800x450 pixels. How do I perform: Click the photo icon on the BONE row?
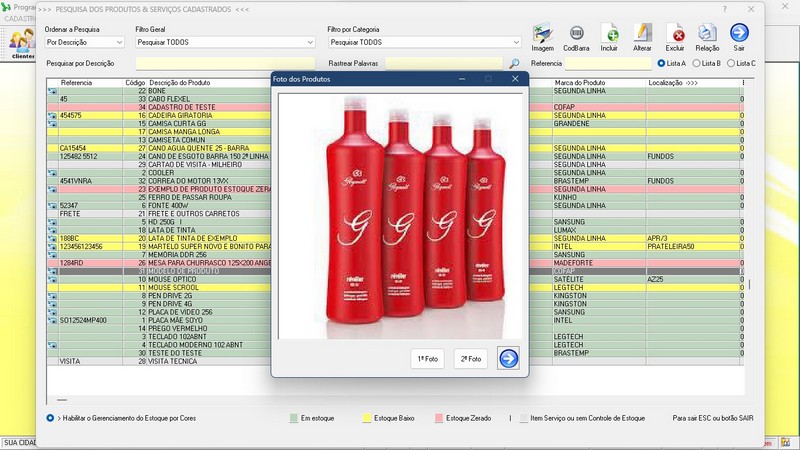point(52,91)
